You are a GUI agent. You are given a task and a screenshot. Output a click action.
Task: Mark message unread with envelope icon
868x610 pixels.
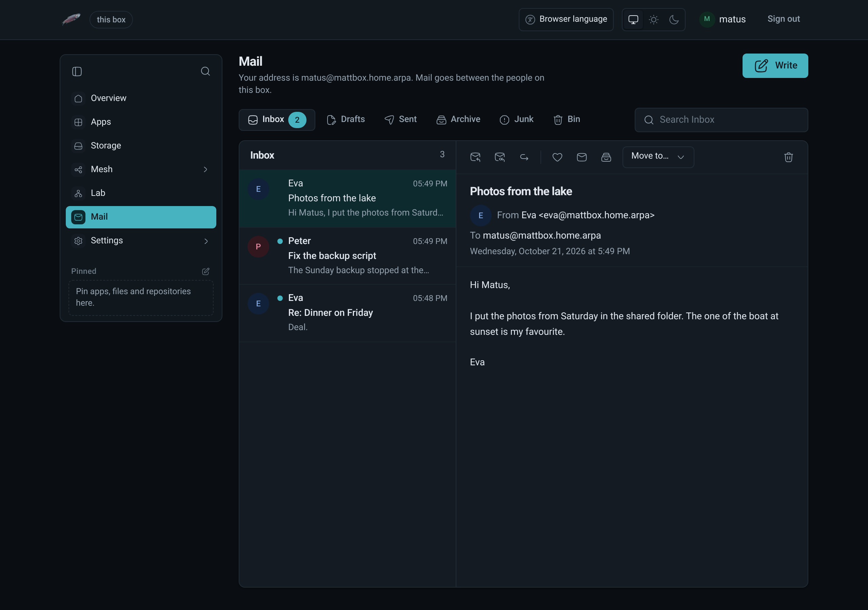point(582,157)
